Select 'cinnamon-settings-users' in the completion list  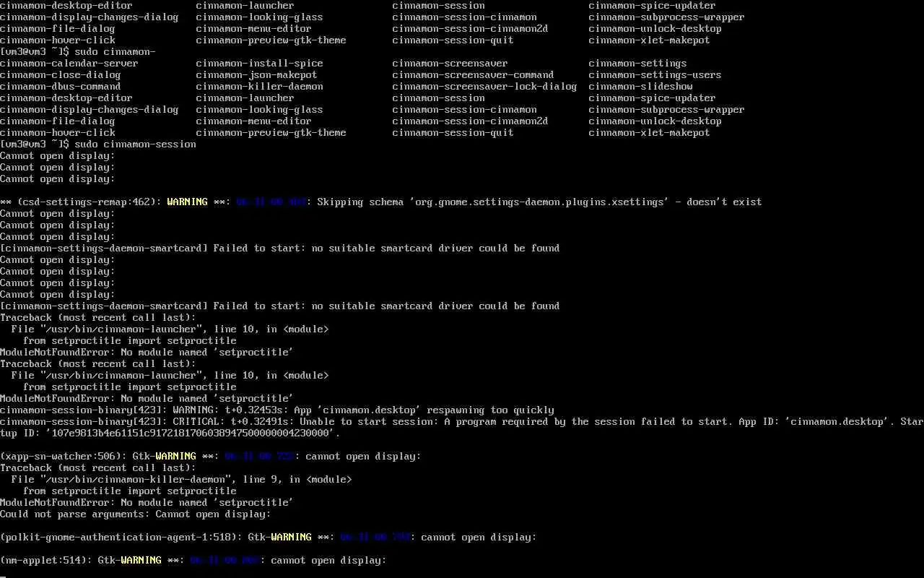655,75
